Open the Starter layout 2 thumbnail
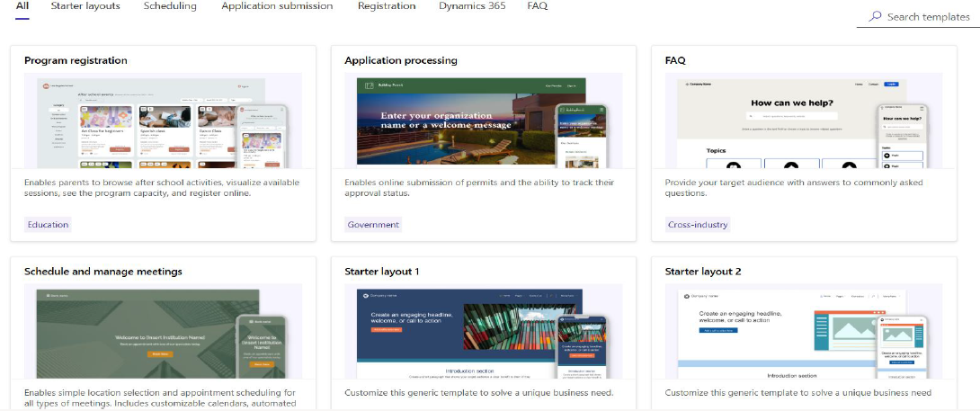 (804, 332)
